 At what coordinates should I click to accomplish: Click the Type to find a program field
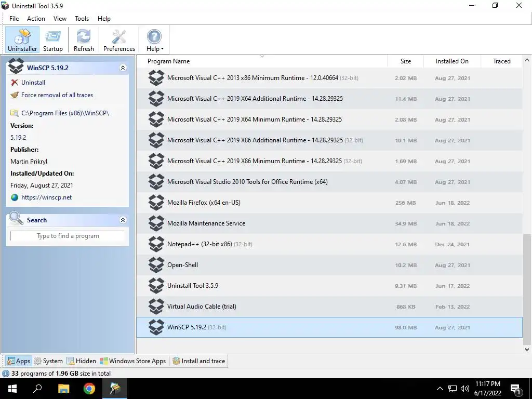[68, 236]
